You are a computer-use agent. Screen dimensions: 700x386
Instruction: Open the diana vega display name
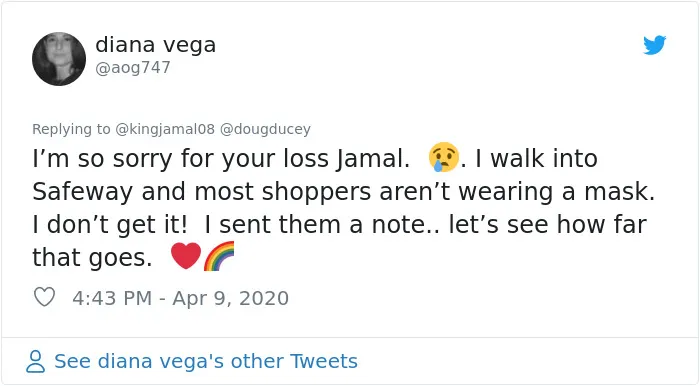click(x=155, y=45)
